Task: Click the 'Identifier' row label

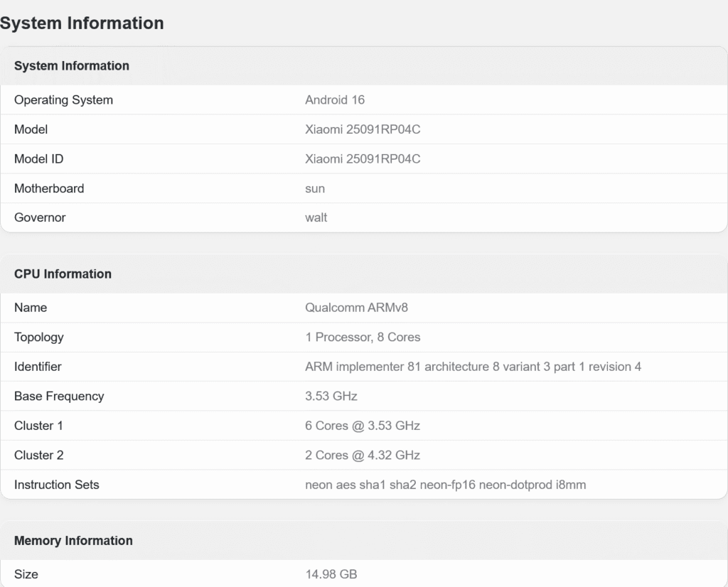Action: (x=38, y=367)
